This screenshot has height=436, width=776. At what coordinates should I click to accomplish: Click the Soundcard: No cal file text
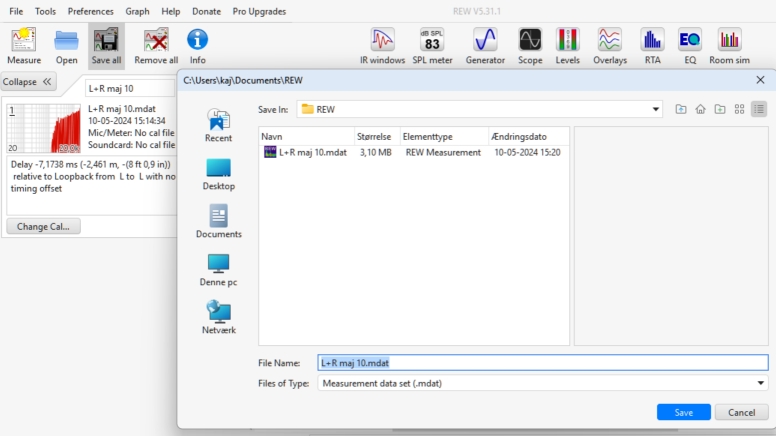(x=131, y=145)
